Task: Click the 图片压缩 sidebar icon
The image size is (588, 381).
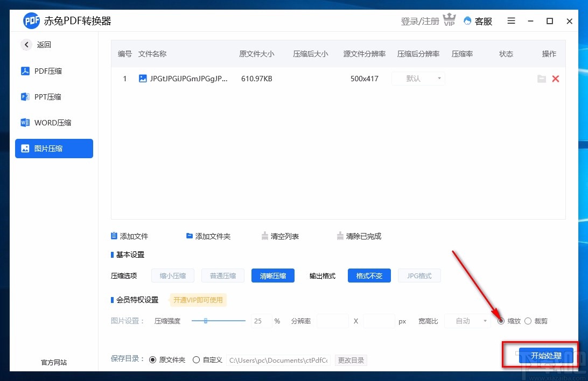Action: [x=25, y=149]
